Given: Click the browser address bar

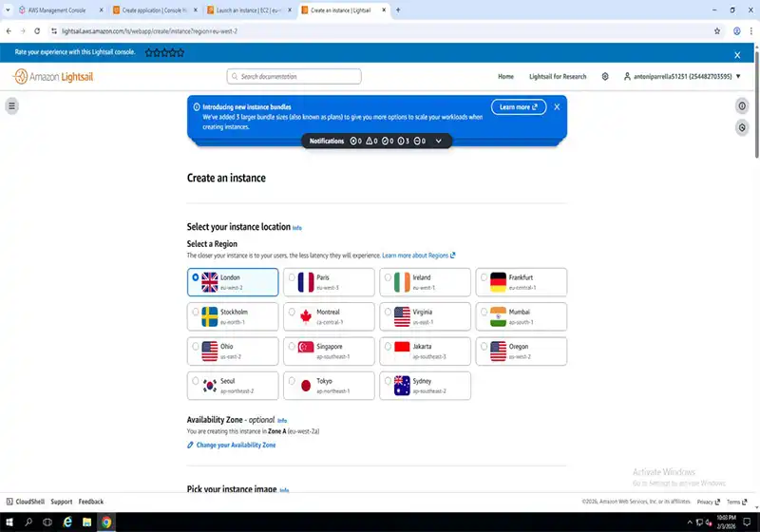Looking at the screenshot, I should [x=378, y=31].
